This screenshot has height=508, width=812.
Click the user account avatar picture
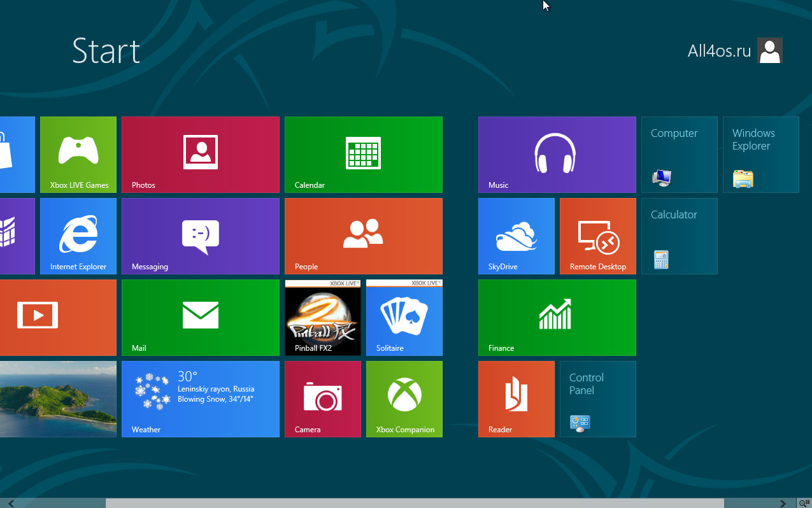tap(770, 51)
